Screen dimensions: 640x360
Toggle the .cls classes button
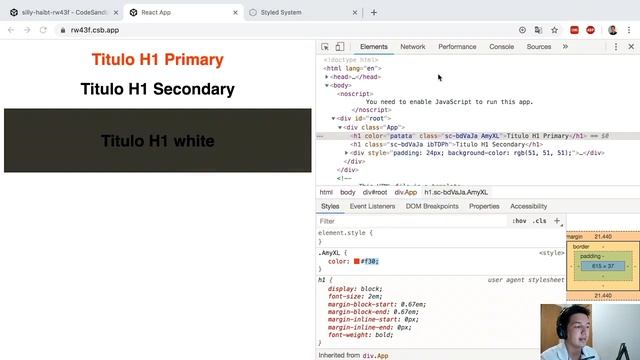pos(539,221)
